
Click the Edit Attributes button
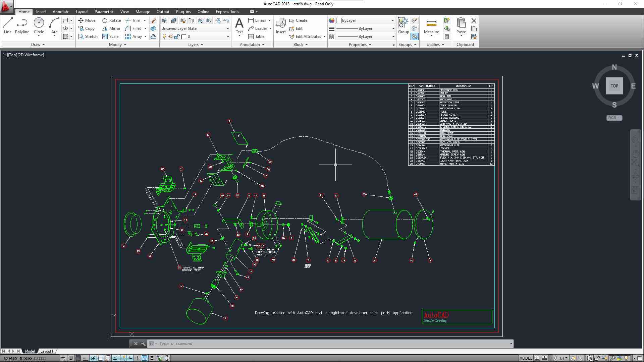305,37
